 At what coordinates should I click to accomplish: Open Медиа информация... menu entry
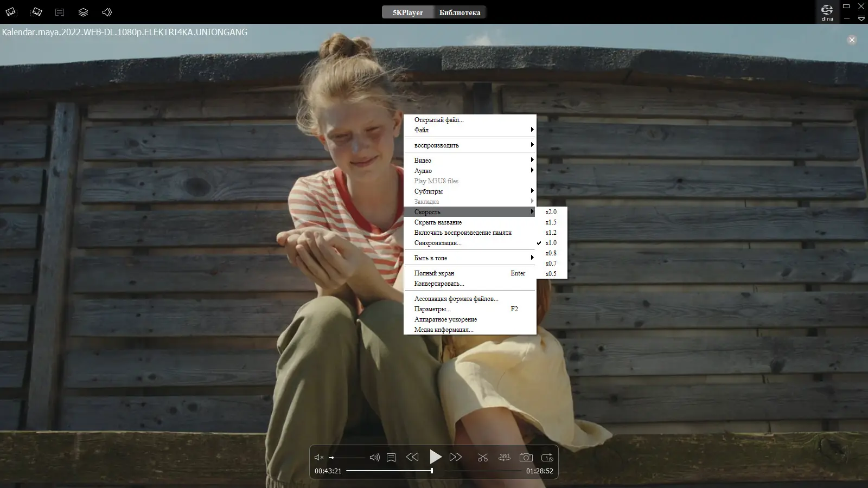point(470,330)
